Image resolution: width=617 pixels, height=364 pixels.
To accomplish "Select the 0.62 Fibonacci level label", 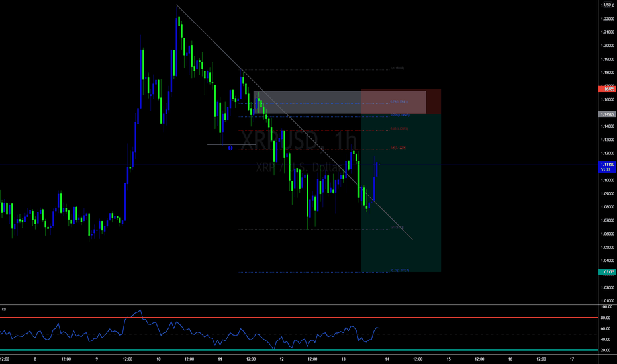I will coord(399,128).
